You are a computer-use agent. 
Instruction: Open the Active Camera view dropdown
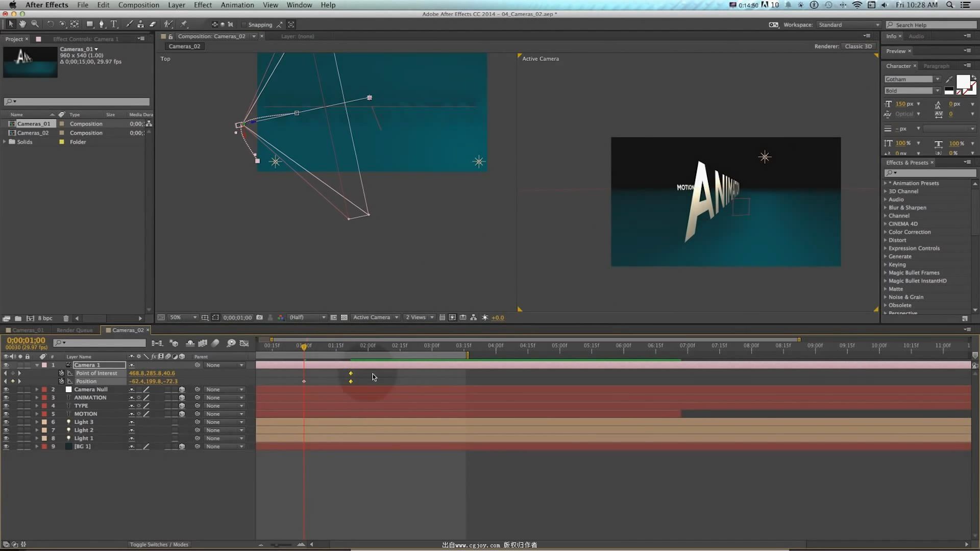pyautogui.click(x=376, y=317)
